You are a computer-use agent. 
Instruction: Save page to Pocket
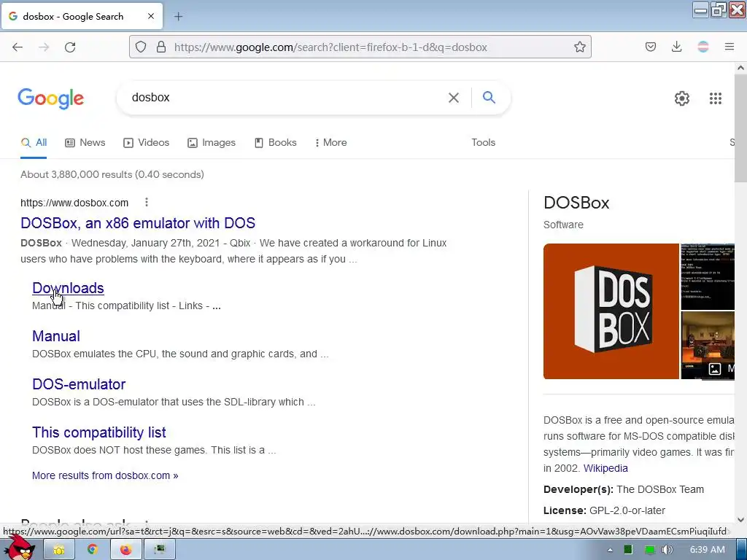650,47
